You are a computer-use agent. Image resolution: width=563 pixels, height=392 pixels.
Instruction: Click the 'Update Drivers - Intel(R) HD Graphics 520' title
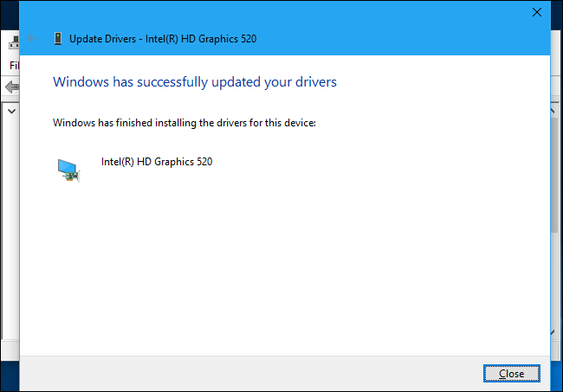163,39
